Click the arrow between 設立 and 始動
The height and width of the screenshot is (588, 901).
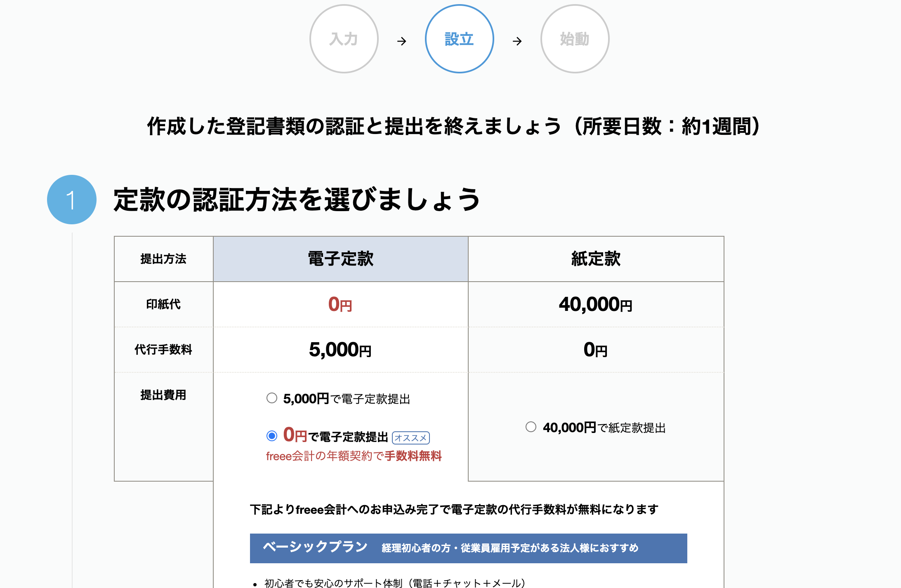(x=517, y=41)
